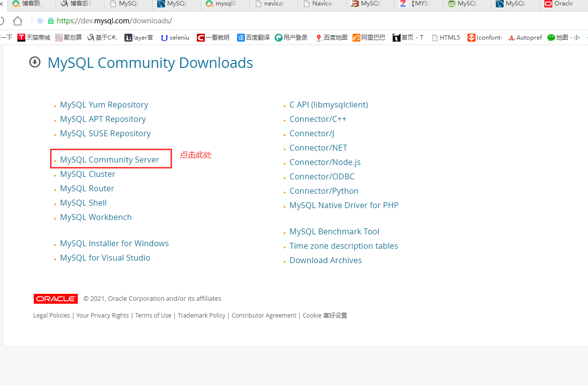Open MySQL SUSE Repository link
The height and width of the screenshot is (385, 588).
(x=106, y=133)
